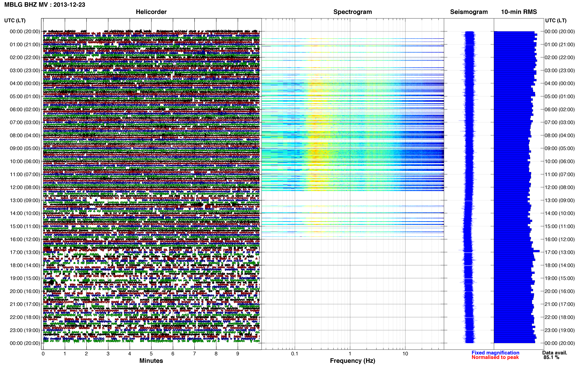Select the 'Spectrogram' panel heading
Image resolution: width=588 pixels, height=368 pixels.
(x=352, y=12)
